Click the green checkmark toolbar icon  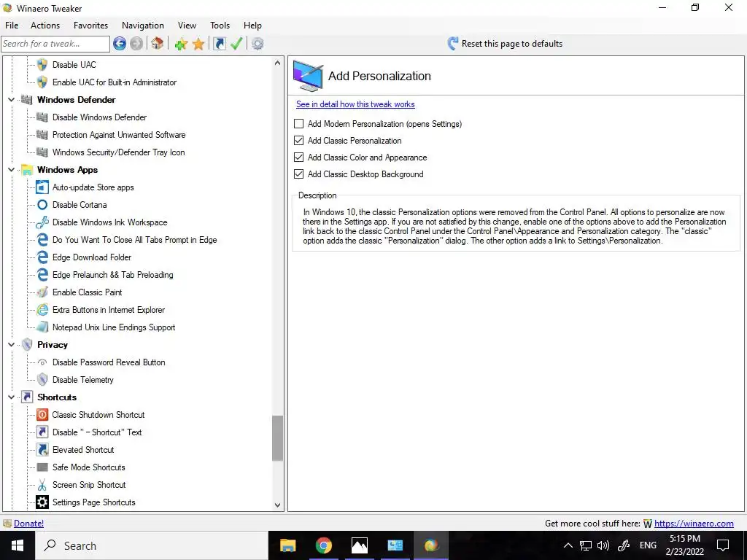pyautogui.click(x=236, y=44)
